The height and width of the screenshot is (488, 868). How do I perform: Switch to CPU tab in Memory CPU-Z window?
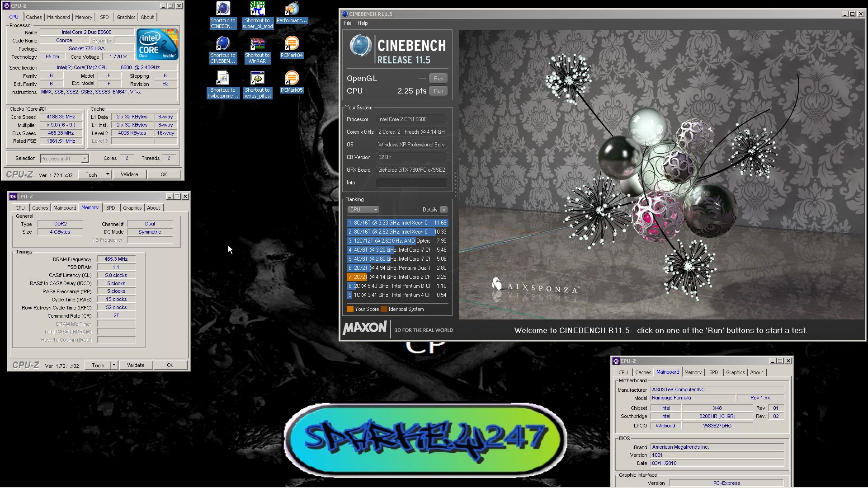pos(20,208)
